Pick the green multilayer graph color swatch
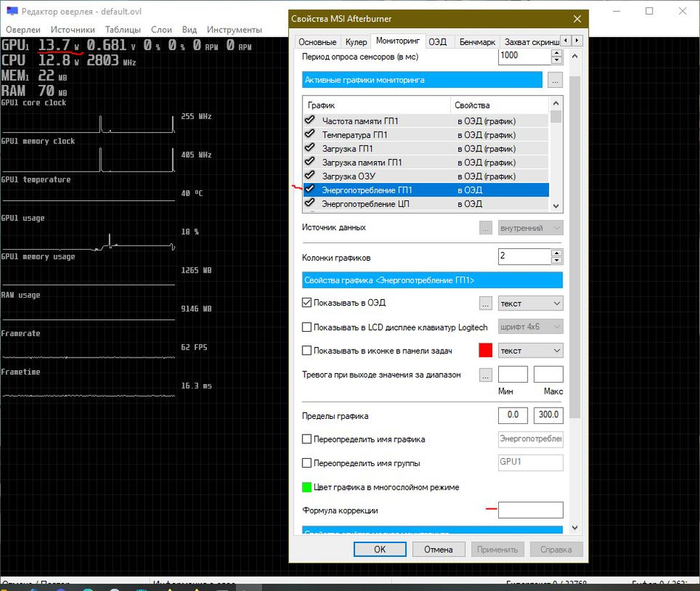700x591 pixels. [x=307, y=487]
